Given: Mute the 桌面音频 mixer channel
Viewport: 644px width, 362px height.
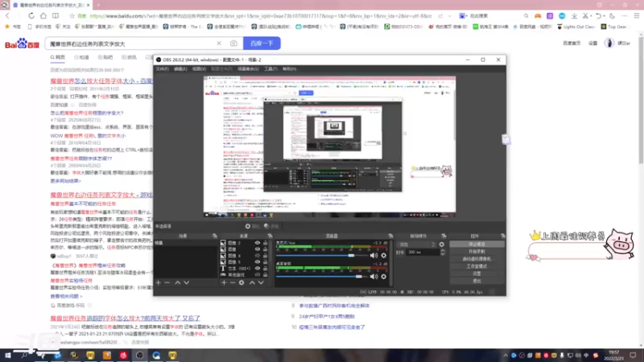Looking at the screenshot, I should (374, 277).
